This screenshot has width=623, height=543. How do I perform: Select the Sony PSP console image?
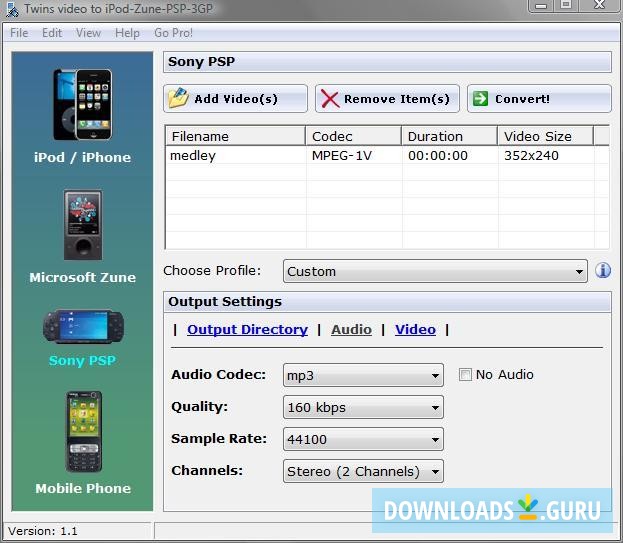(x=83, y=327)
